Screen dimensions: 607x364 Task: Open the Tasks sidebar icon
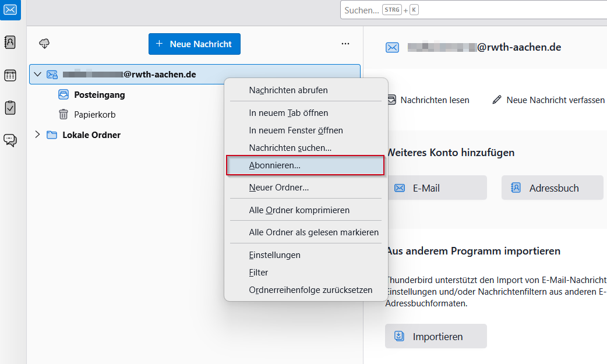click(x=10, y=108)
